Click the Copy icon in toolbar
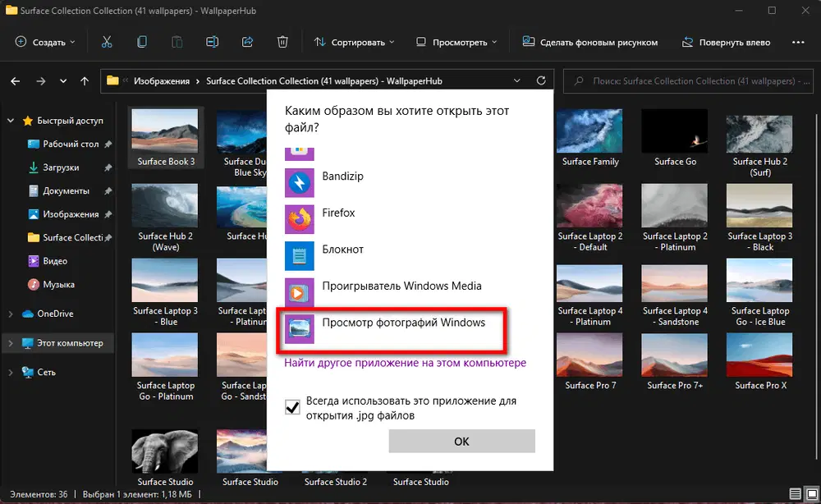This screenshot has height=504, width=821. 142,42
